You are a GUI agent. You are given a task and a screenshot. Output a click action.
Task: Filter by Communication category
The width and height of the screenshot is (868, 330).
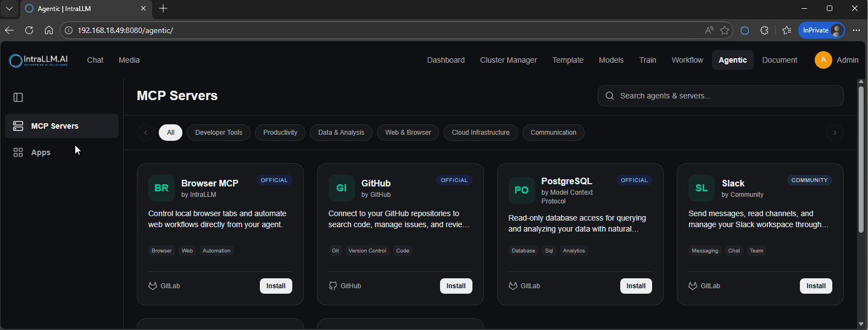click(x=553, y=133)
